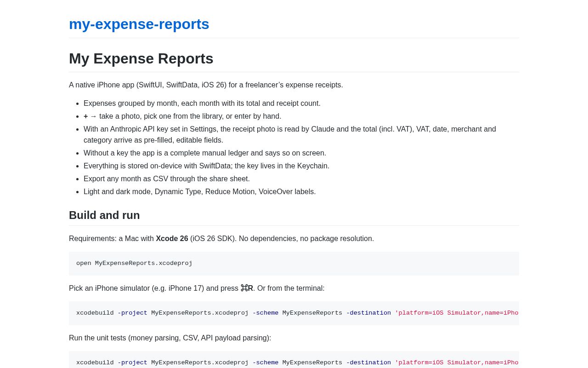Click the xcodebuild command under "Run the unit tests"
This screenshot has height=368, width=588.
coord(294,360)
